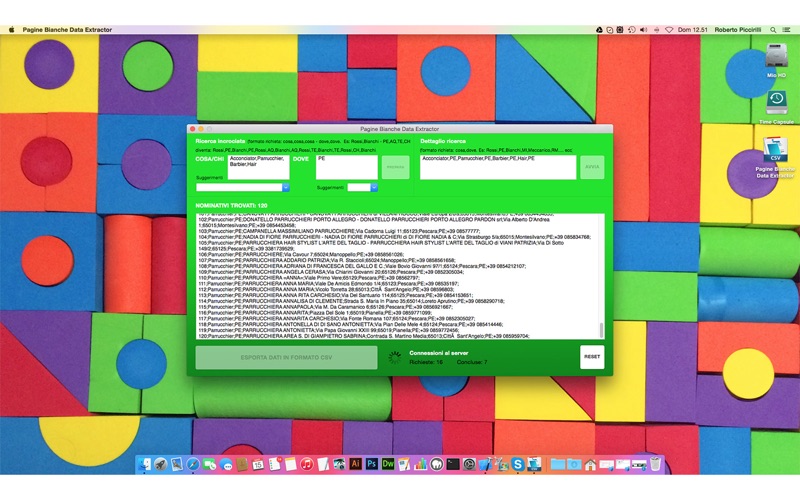Open Messages chat bubble in dock
This screenshot has height=500, width=800.
point(226,464)
